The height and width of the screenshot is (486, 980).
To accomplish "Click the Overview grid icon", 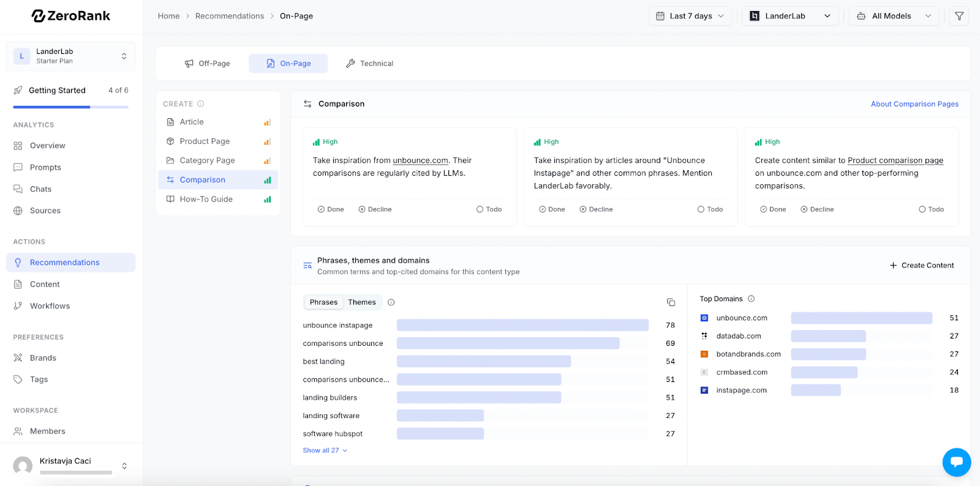I will pyautogui.click(x=18, y=146).
